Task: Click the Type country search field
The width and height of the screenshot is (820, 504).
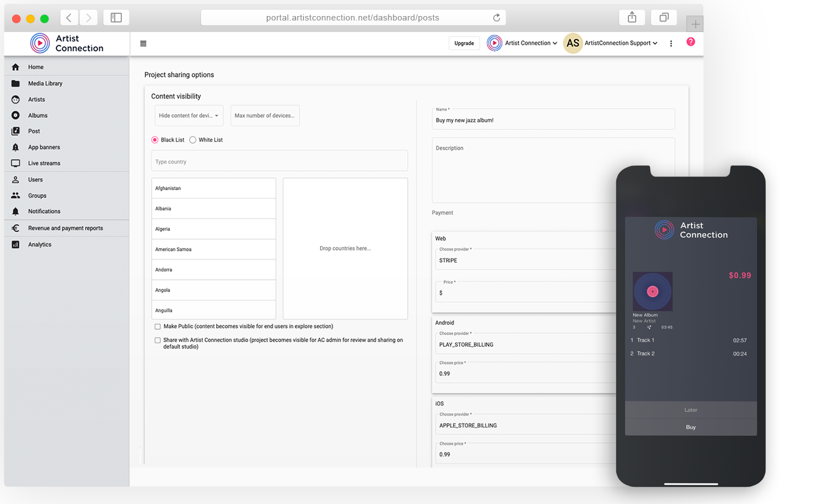Action: coord(279,162)
